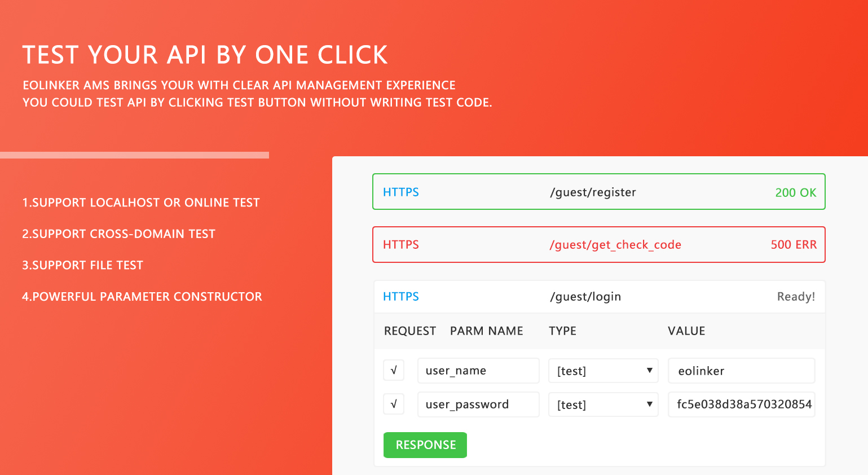The height and width of the screenshot is (475, 868).
Task: Toggle the user_name parameter checkbox
Action: point(394,371)
